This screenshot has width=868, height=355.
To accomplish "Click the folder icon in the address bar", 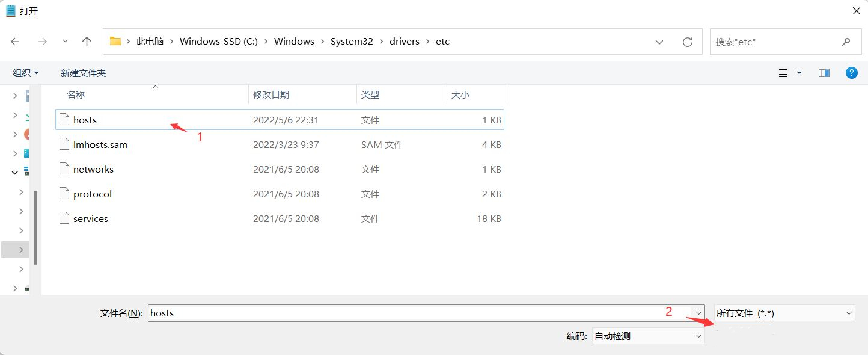I will pyautogui.click(x=115, y=41).
